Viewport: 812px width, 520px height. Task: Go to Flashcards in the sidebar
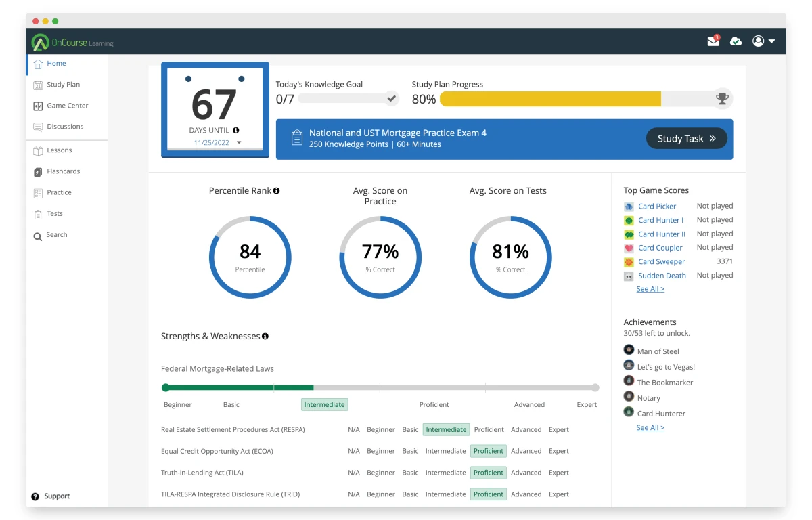tap(63, 171)
